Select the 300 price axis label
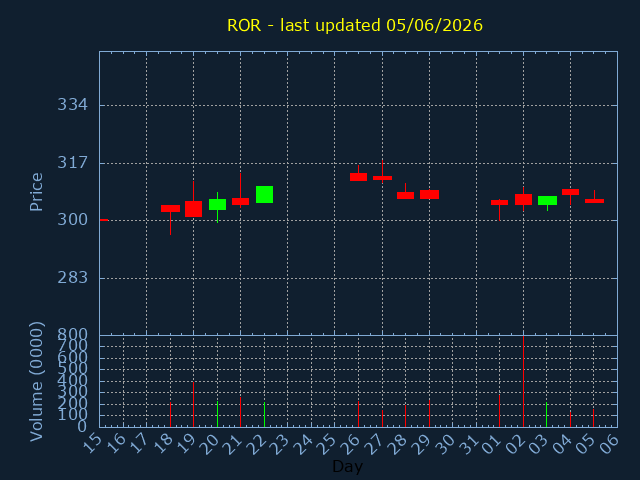This screenshot has height=480, width=640. [x=72, y=220]
